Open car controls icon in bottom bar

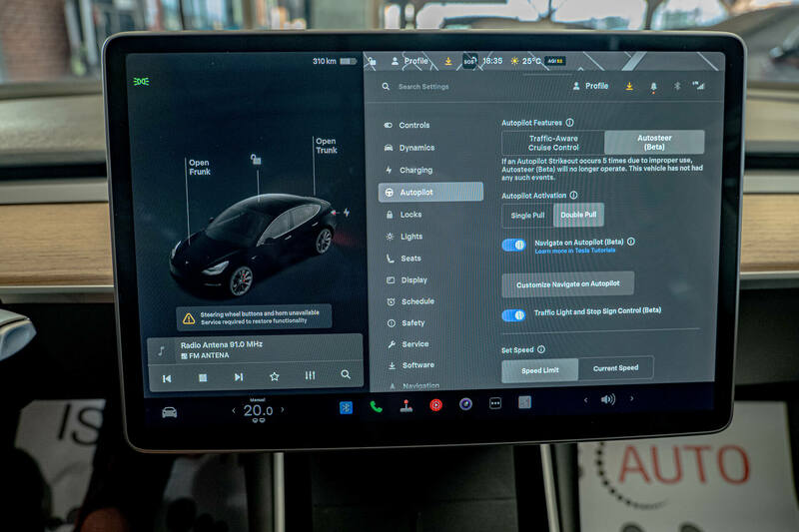[x=170, y=412]
